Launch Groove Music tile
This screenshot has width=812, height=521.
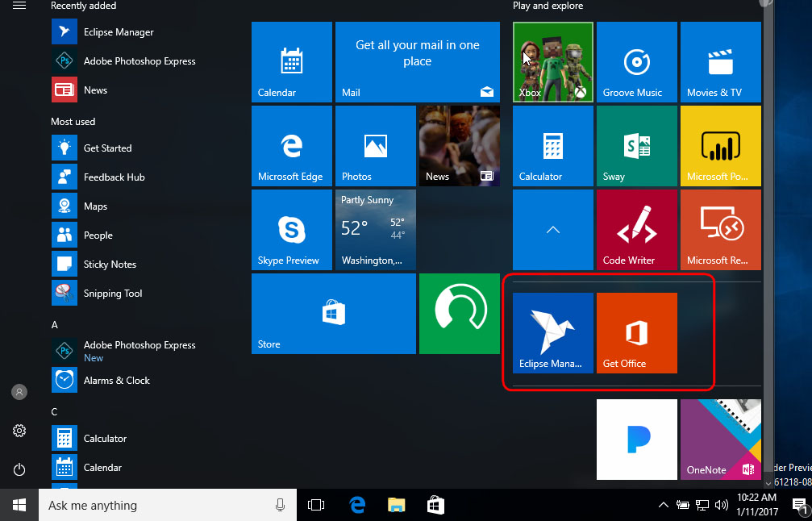[636, 61]
